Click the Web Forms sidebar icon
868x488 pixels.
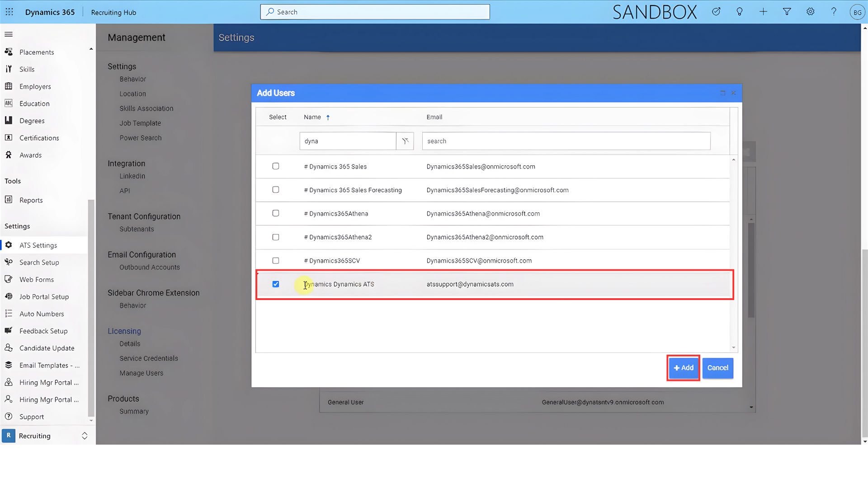coord(9,279)
